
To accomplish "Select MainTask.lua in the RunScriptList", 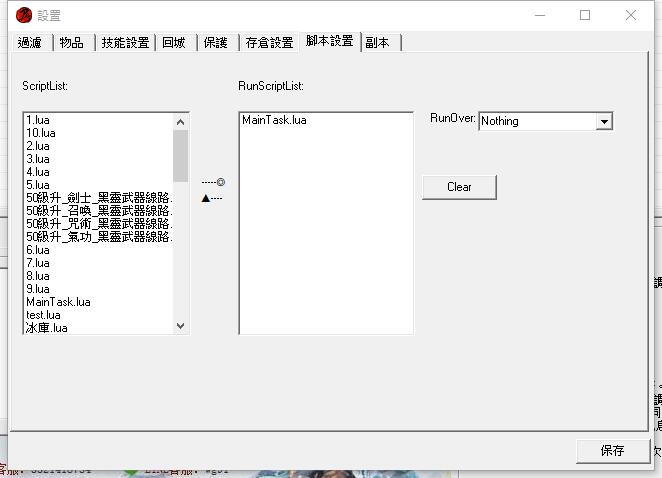I will (x=274, y=120).
